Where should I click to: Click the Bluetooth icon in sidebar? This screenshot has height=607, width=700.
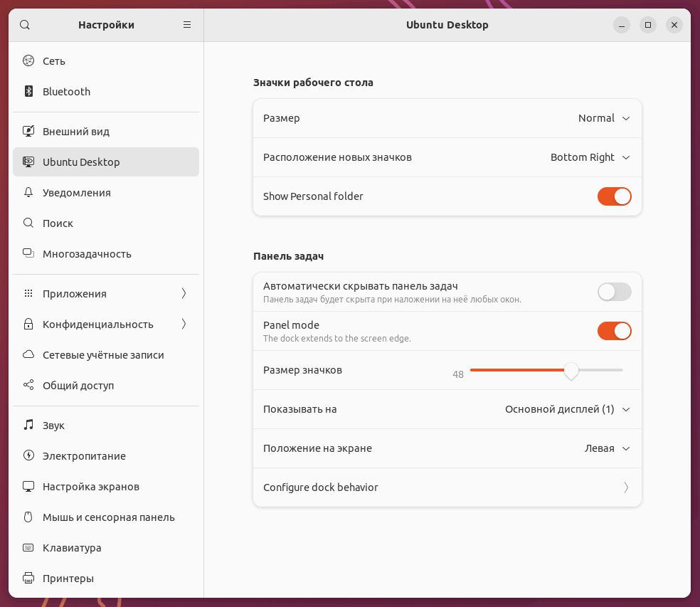(28, 92)
